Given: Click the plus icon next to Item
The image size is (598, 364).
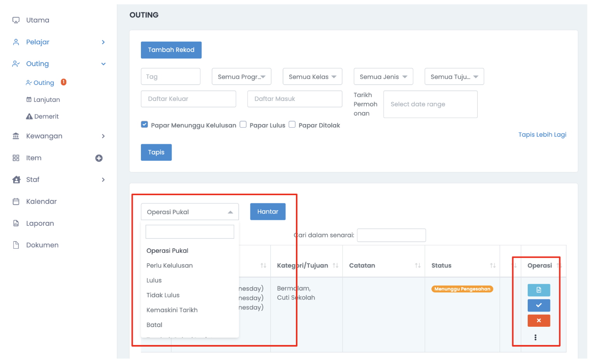Looking at the screenshot, I should tap(99, 158).
